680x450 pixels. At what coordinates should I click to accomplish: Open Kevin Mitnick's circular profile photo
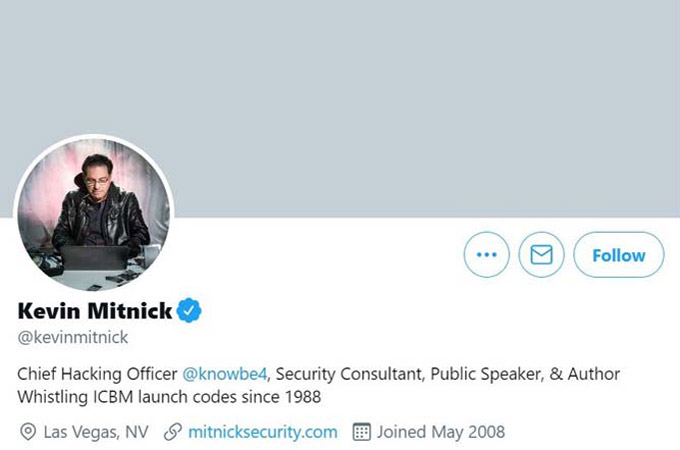[94, 214]
